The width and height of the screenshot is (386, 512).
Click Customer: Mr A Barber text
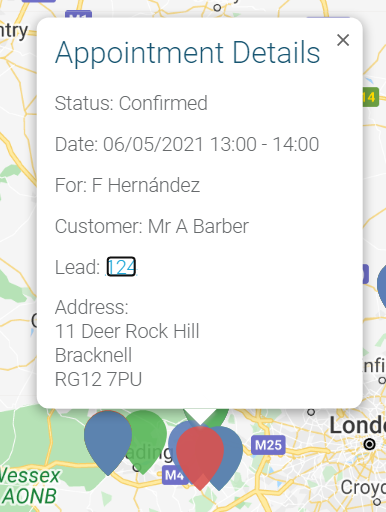(152, 226)
